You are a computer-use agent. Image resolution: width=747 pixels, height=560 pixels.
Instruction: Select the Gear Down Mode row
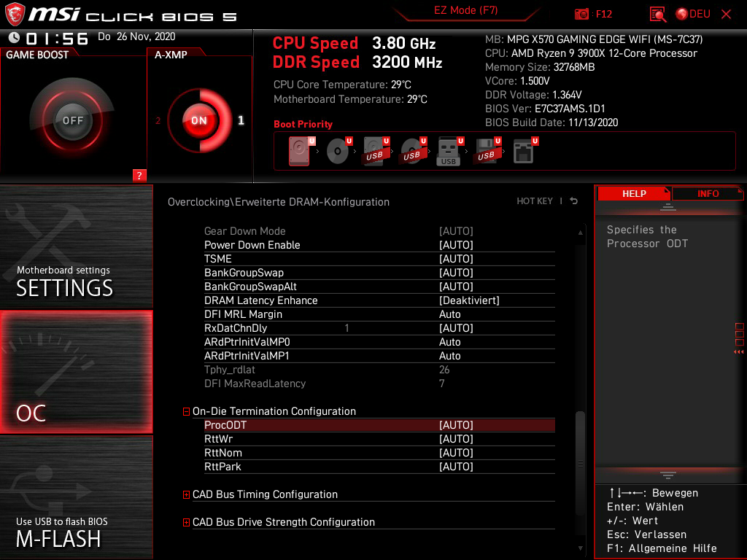379,231
